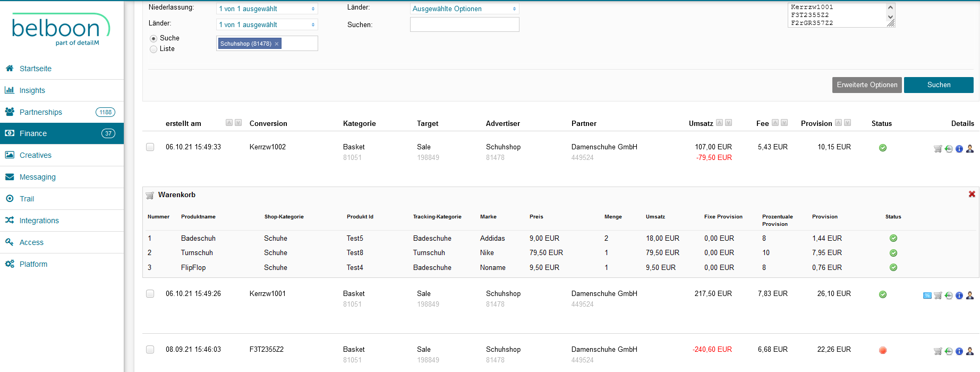This screenshot has height=372, width=980.
Task: Sort Umsatz column descending
Action: click(x=729, y=123)
